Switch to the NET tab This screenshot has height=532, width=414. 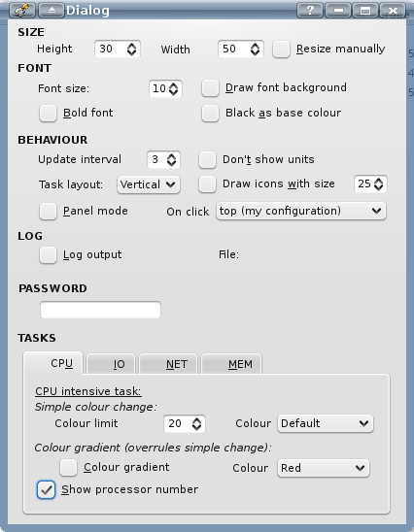[168, 364]
